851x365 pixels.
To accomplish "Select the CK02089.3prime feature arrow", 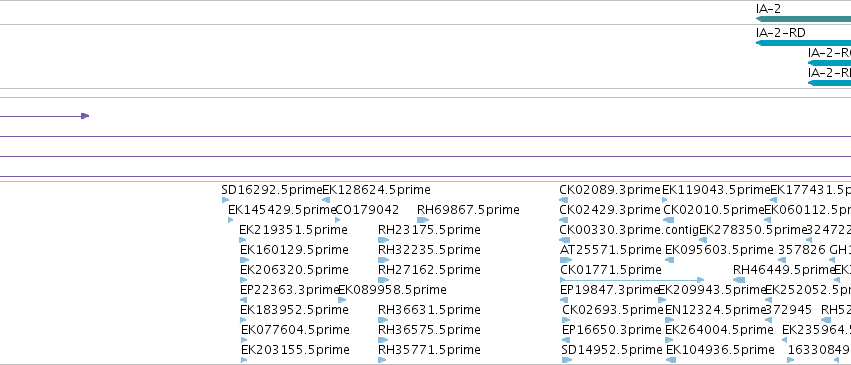I will (563, 200).
